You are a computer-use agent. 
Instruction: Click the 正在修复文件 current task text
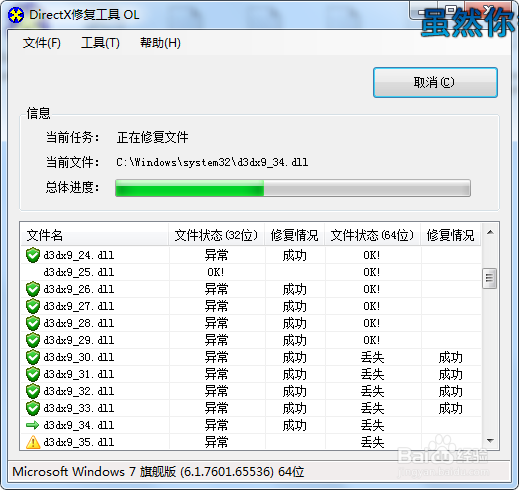tap(153, 137)
